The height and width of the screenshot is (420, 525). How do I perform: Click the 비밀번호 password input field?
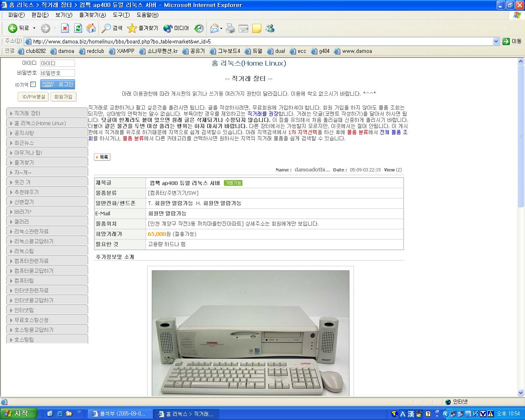click(57, 73)
